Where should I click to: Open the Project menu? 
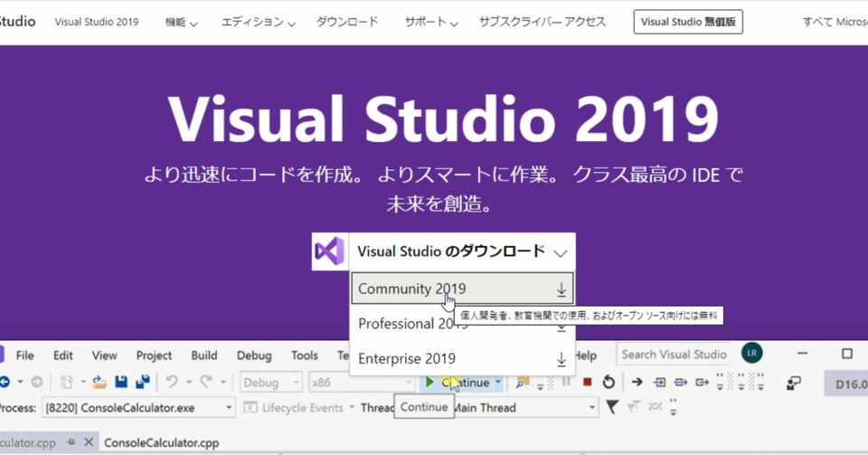(x=154, y=355)
